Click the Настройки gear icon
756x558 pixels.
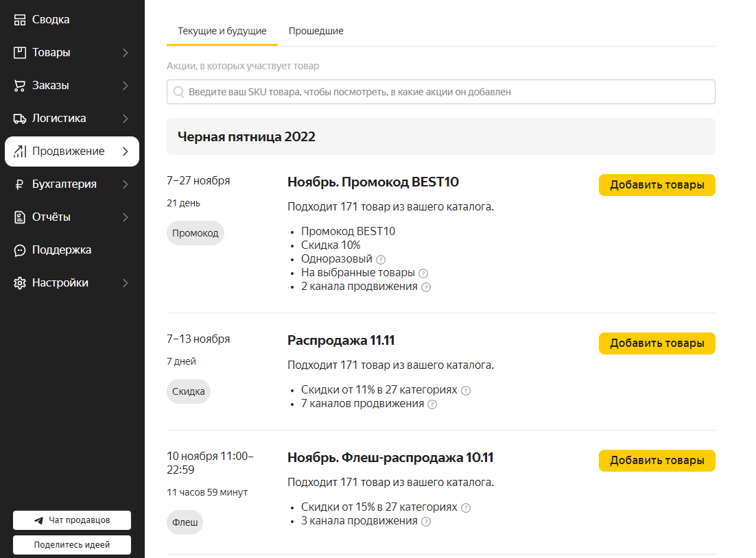pyautogui.click(x=20, y=283)
